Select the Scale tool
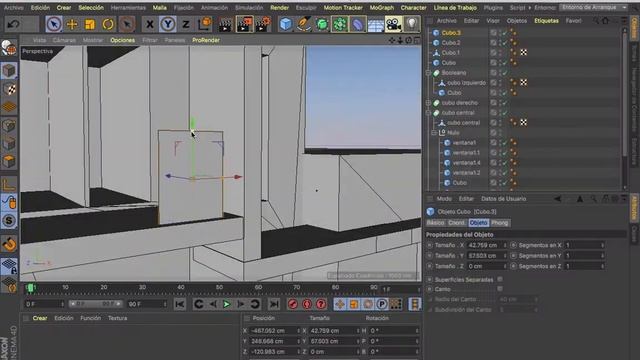The image size is (640, 360). coord(90,24)
